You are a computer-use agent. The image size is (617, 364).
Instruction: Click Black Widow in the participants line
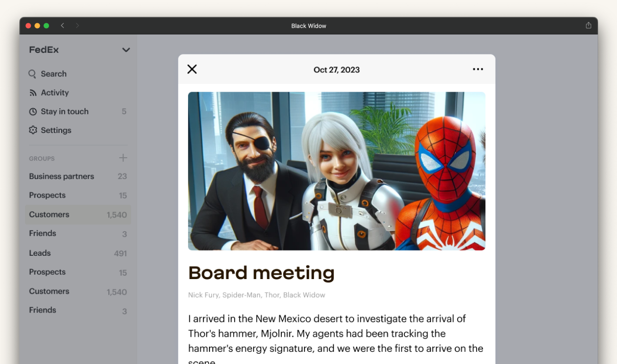304,295
